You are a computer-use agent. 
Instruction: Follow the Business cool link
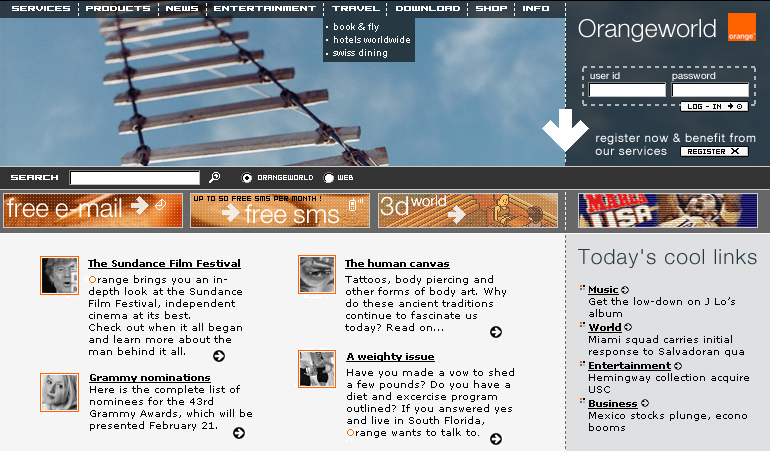pyautogui.click(x=613, y=403)
